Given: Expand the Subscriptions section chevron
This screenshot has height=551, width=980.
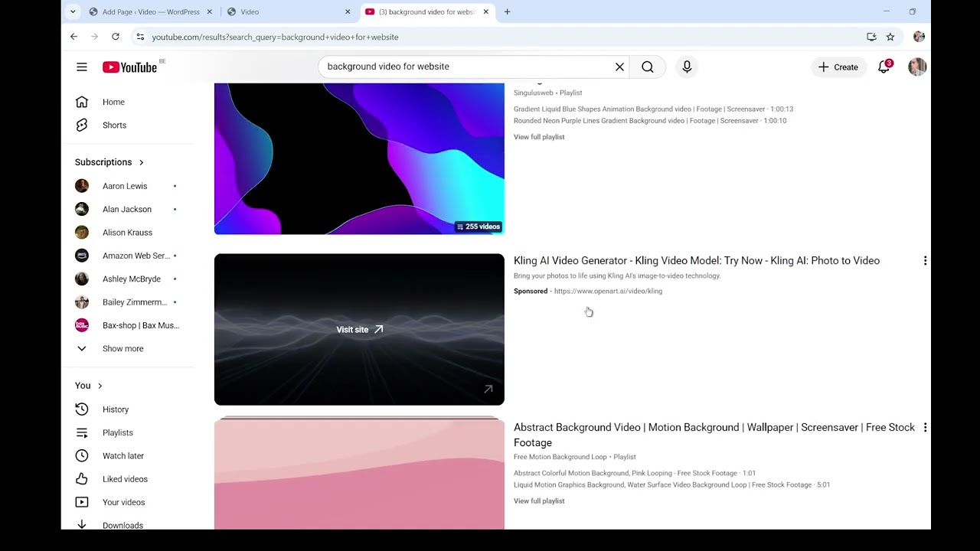Looking at the screenshot, I should (x=141, y=162).
